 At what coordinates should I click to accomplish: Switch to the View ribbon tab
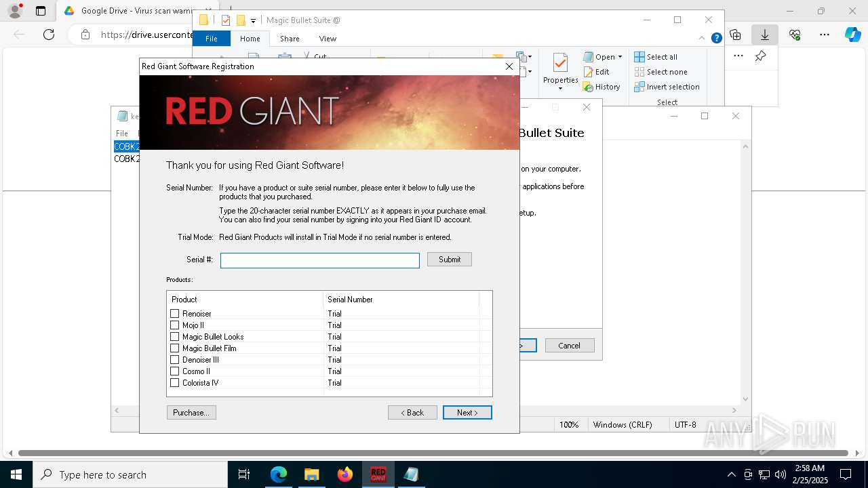pyautogui.click(x=328, y=39)
